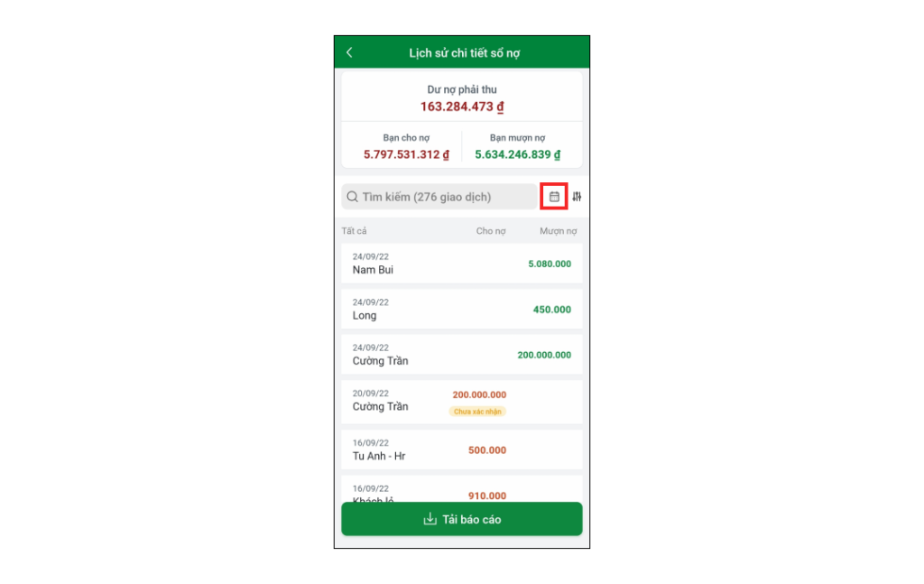Image resolution: width=924 pixels, height=584 pixels.
Task: Tap the Bạn mượn nợ amount
Action: pos(517,154)
